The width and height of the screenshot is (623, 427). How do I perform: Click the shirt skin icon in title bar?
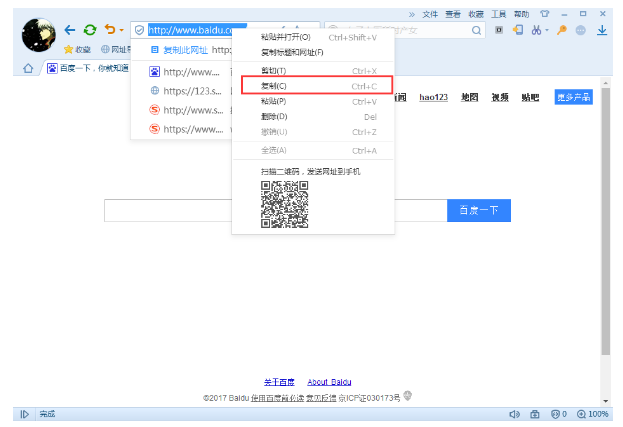(545, 14)
